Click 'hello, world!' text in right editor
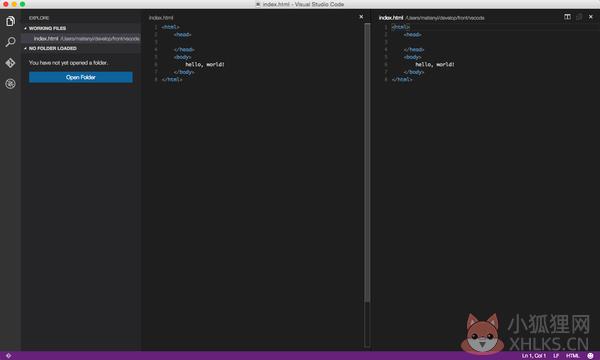This screenshot has height=360, width=600. coord(435,64)
